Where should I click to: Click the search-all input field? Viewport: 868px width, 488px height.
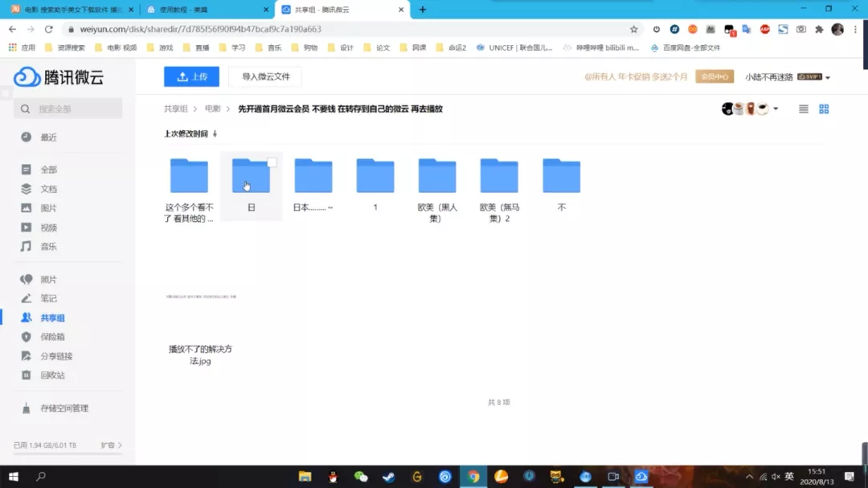68,109
